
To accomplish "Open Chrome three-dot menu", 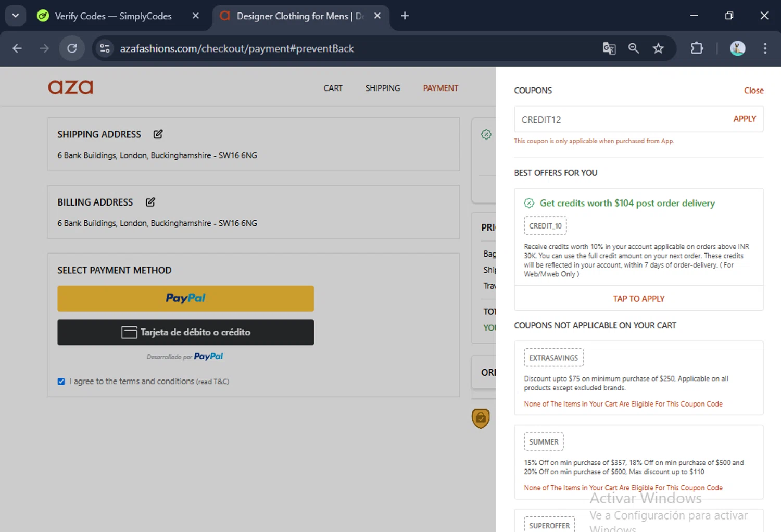I will tap(765, 48).
